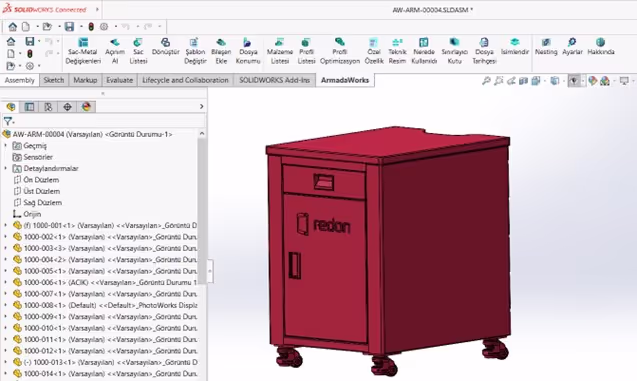Open Ayarlar settings
637x381 pixels.
point(572,47)
